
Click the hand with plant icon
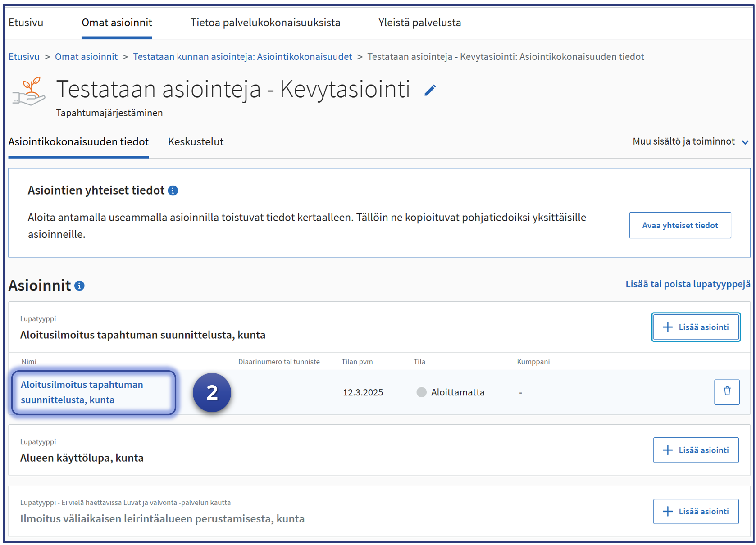(x=29, y=92)
